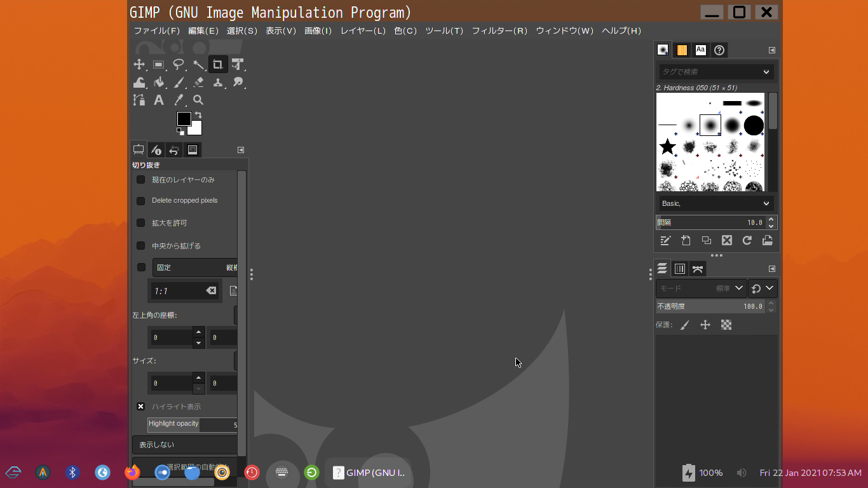Click the white background color swatch
The width and height of the screenshot is (868, 488).
click(x=196, y=130)
